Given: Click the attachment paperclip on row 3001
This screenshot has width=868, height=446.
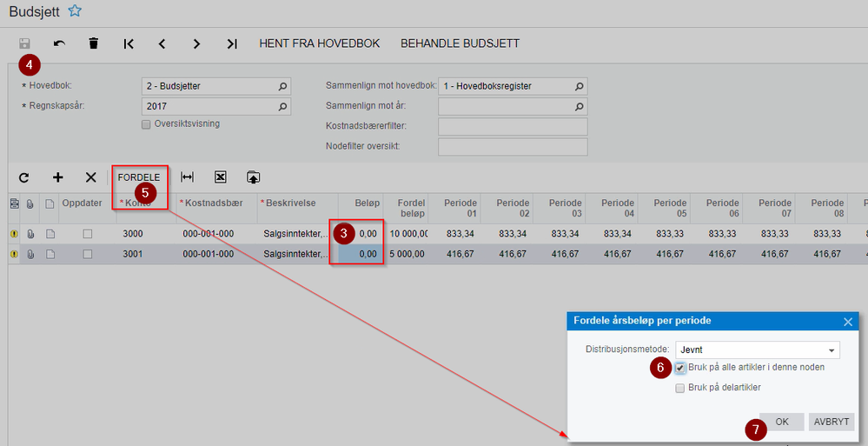Looking at the screenshot, I should (x=30, y=255).
